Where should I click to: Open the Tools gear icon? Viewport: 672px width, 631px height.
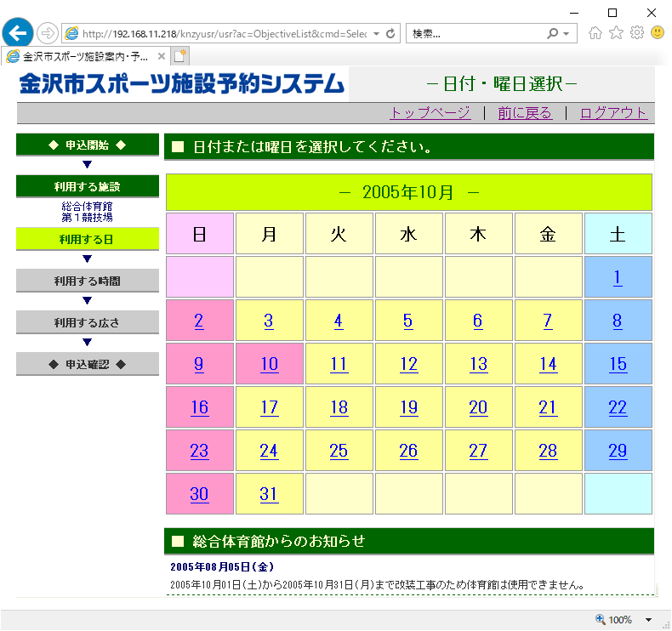coord(637,32)
